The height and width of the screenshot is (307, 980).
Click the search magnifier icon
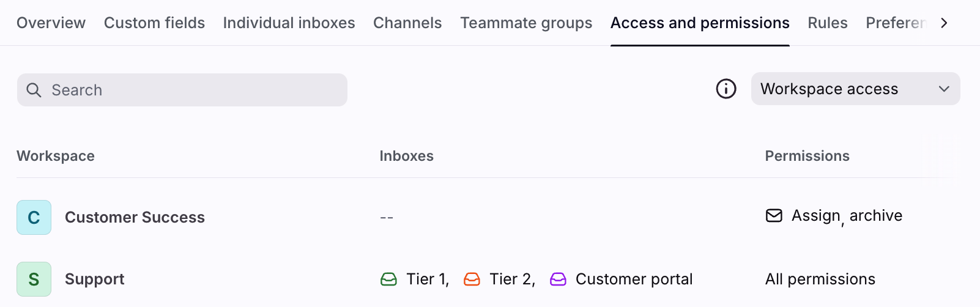[34, 90]
